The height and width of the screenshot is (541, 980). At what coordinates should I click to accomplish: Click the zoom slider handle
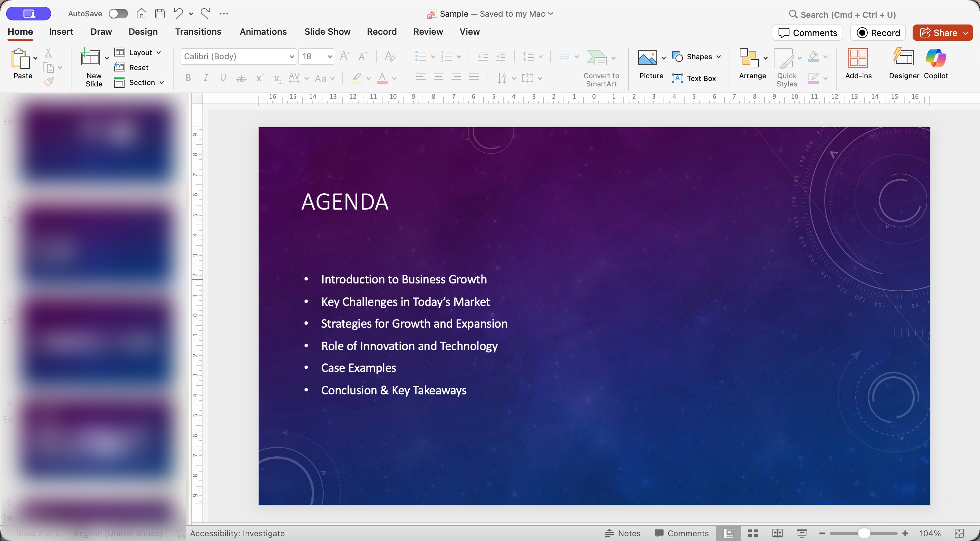864,533
